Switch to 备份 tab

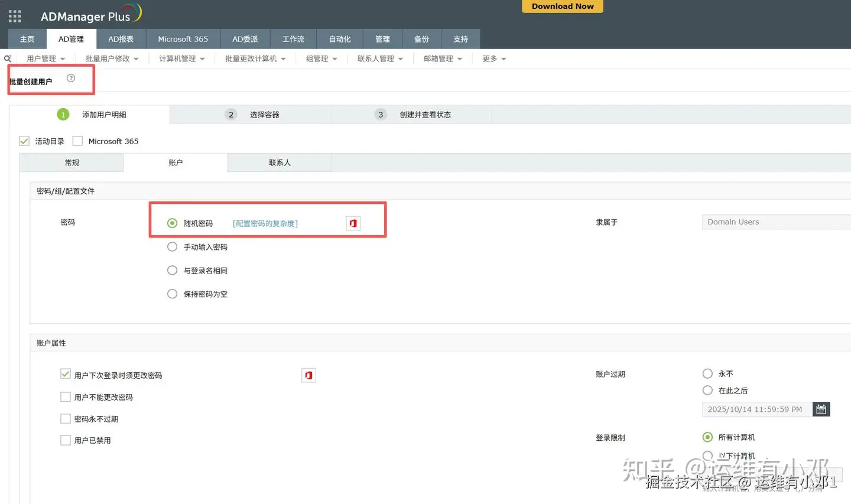pyautogui.click(x=421, y=39)
